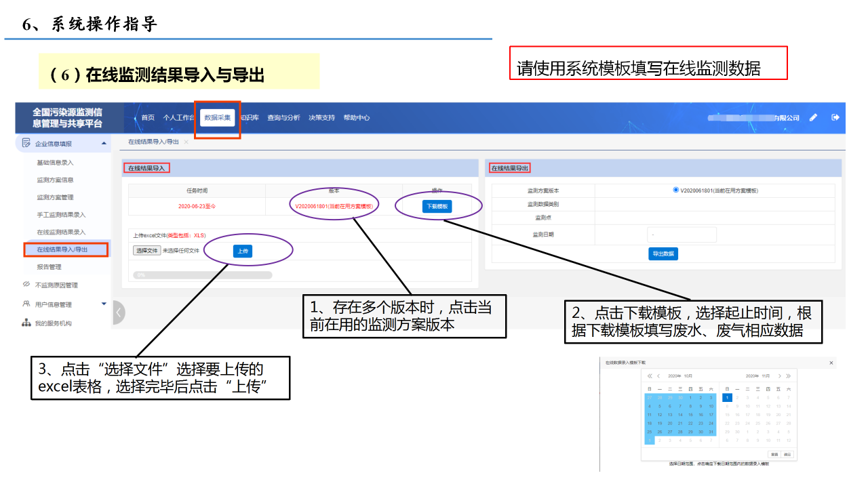The image size is (868, 488).
Task: Click the 用户信息管理 people icon
Action: 26,304
